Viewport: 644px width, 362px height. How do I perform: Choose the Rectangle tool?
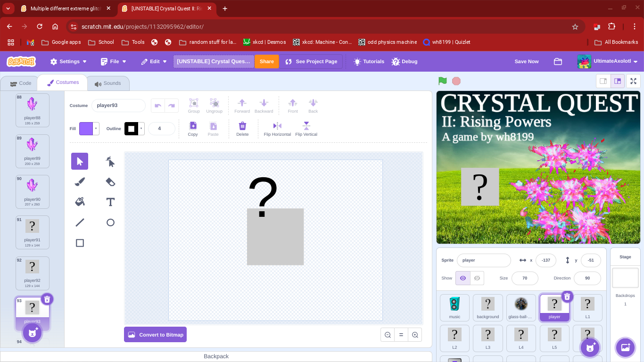[x=80, y=243]
